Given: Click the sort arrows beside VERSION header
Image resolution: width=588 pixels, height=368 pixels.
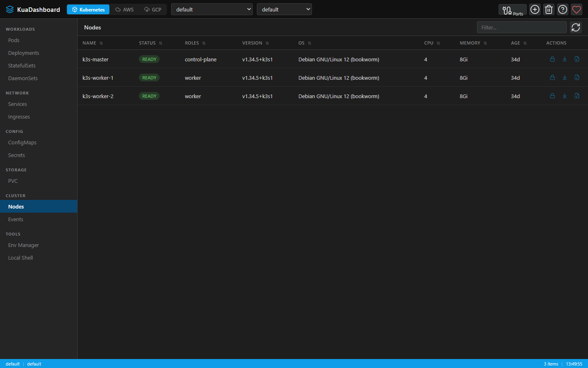Looking at the screenshot, I should coord(267,43).
